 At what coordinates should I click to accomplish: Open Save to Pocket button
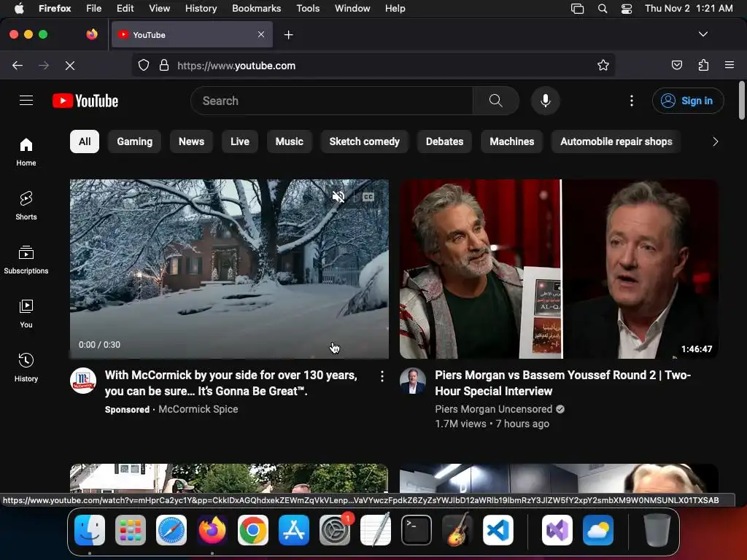click(x=677, y=65)
